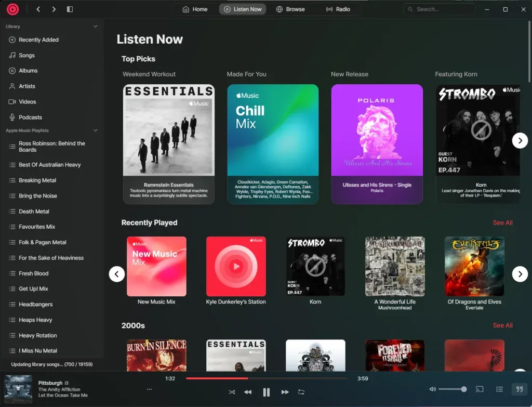Screen dimensions: 532x407
Task: Click the Search input field
Action: point(440,9)
